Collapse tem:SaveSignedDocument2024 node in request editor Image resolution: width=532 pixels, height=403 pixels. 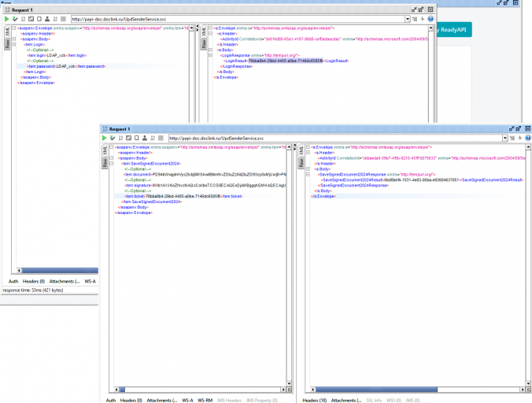point(111,164)
